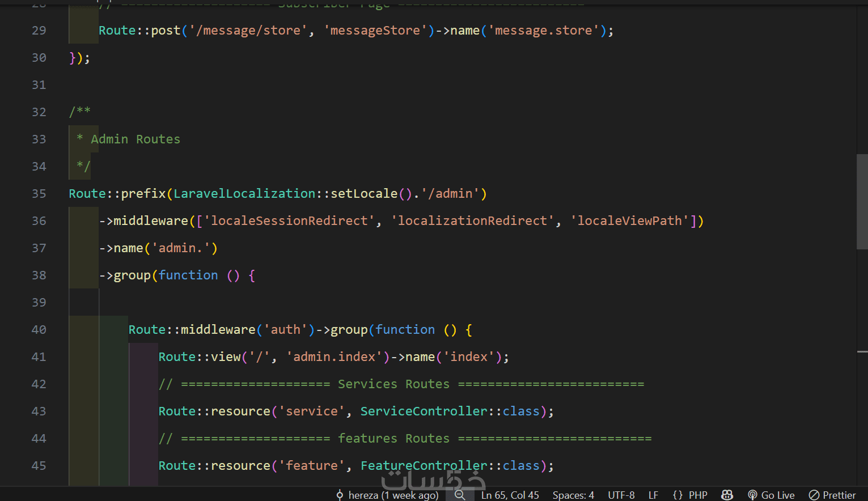The width and height of the screenshot is (868, 501).
Task: Open go-to-line via Ln 65, Col 45
Action: click(510, 495)
